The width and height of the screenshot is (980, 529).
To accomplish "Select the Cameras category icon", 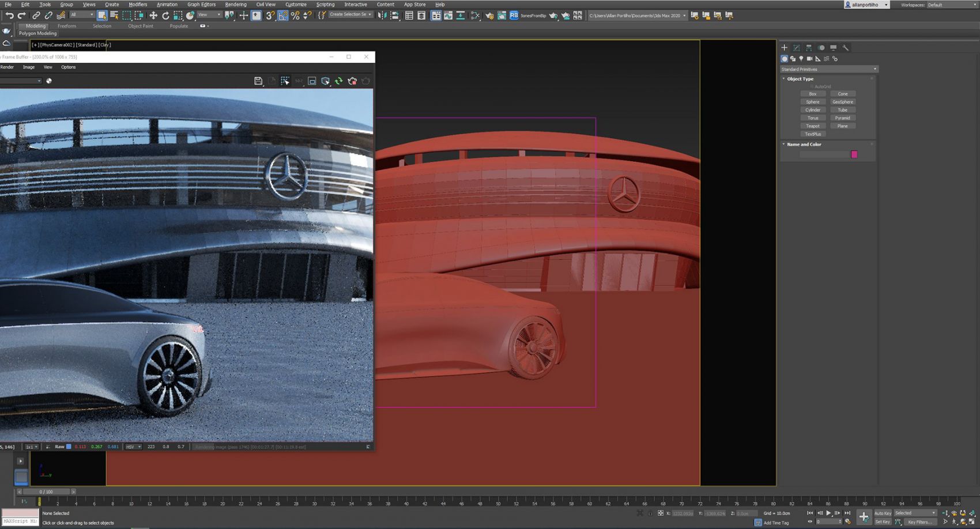I will 809,59.
